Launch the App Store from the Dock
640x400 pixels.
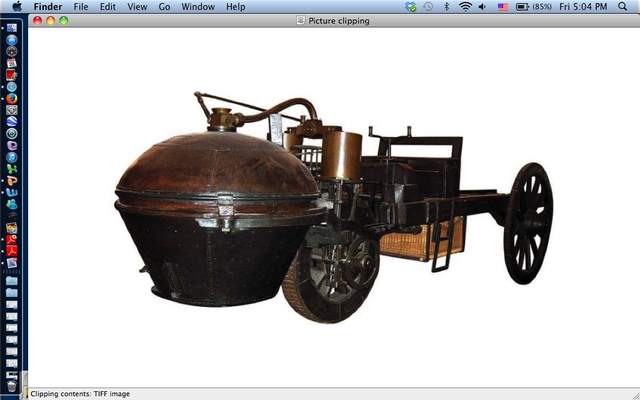click(x=12, y=40)
